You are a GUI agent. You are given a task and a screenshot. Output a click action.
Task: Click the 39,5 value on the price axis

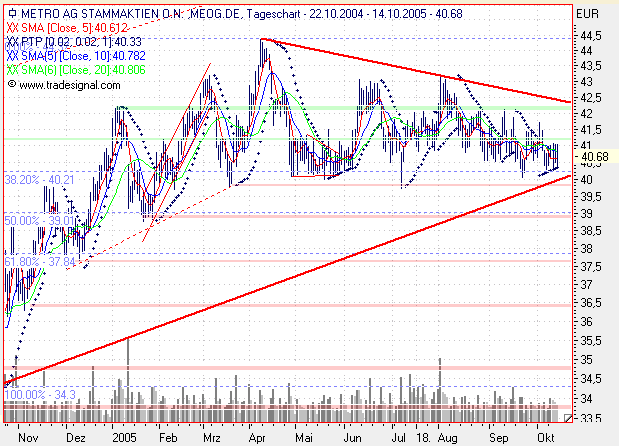pyautogui.click(x=591, y=197)
